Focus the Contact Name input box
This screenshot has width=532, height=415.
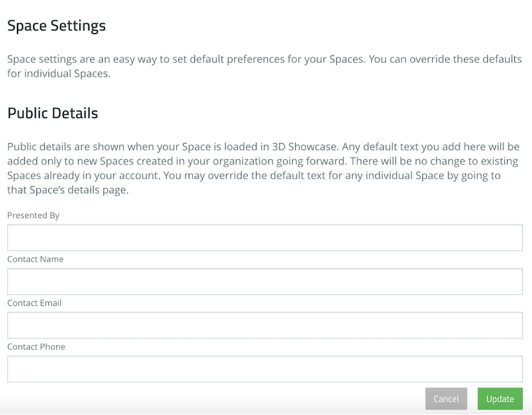tap(265, 281)
